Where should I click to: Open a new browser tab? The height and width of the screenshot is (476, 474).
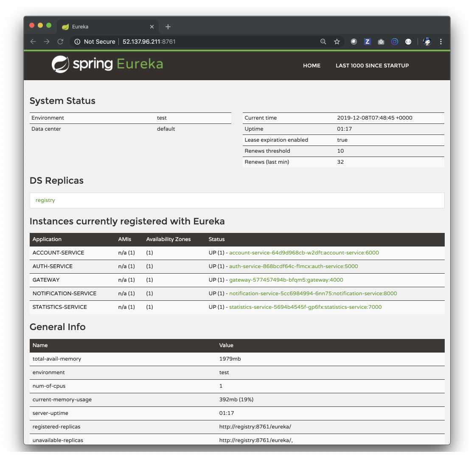tap(168, 27)
